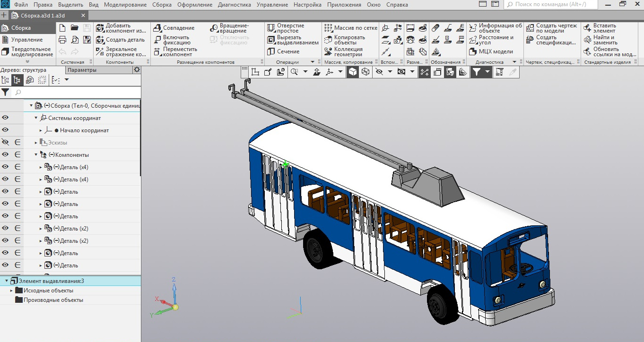Click Создать чертеж по модели
Screen dimensions: 644x342
tap(552, 28)
